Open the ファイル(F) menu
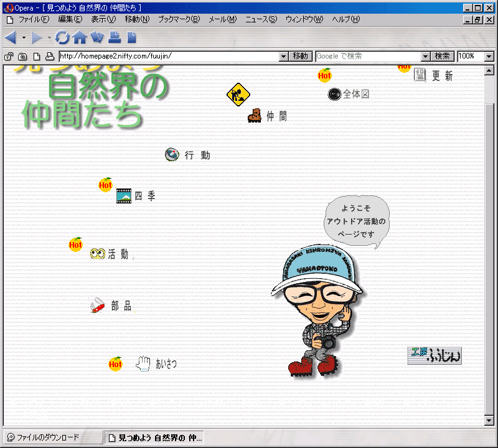Viewport: 498px width, 448px height. click(34, 20)
